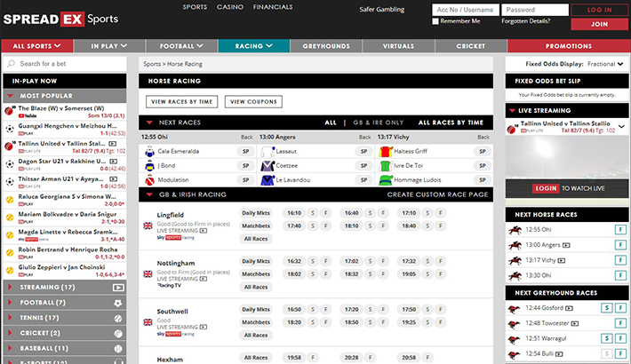Viewport: 631px width, 364px height.
Task: Toggle F for 13:30 Ohi horse race
Action: [x=620, y=275]
